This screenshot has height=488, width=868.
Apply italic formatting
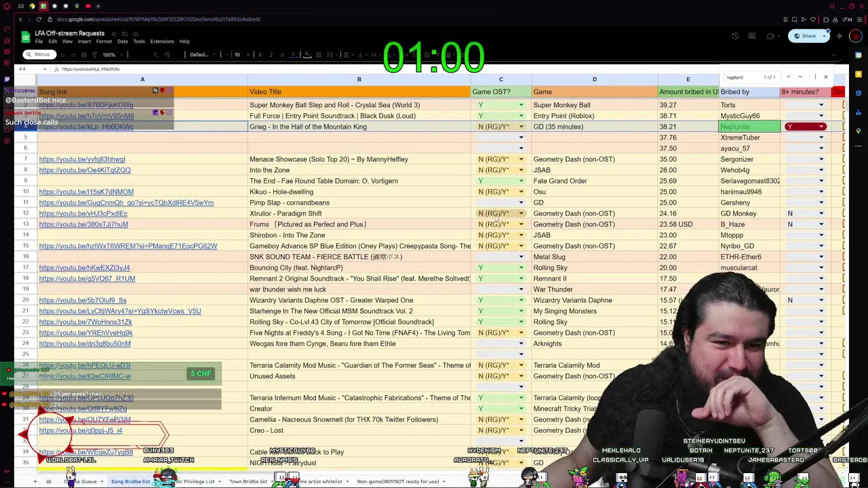tap(271, 55)
